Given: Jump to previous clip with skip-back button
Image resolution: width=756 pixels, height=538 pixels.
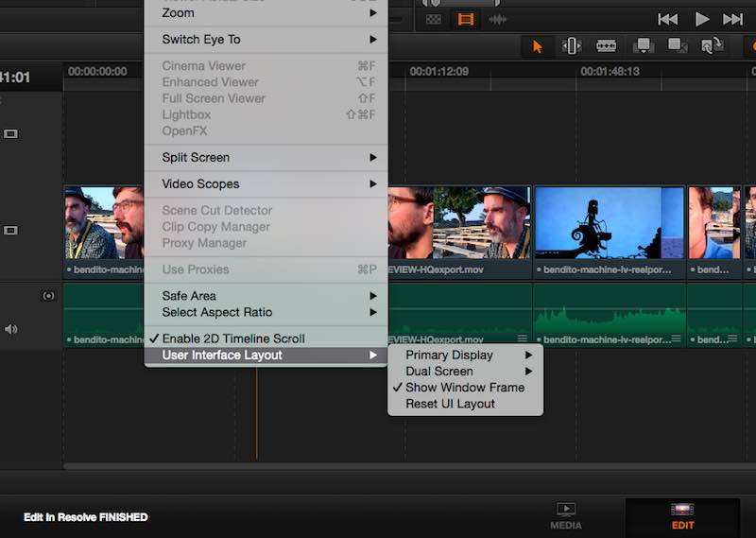Looking at the screenshot, I should coord(667,19).
